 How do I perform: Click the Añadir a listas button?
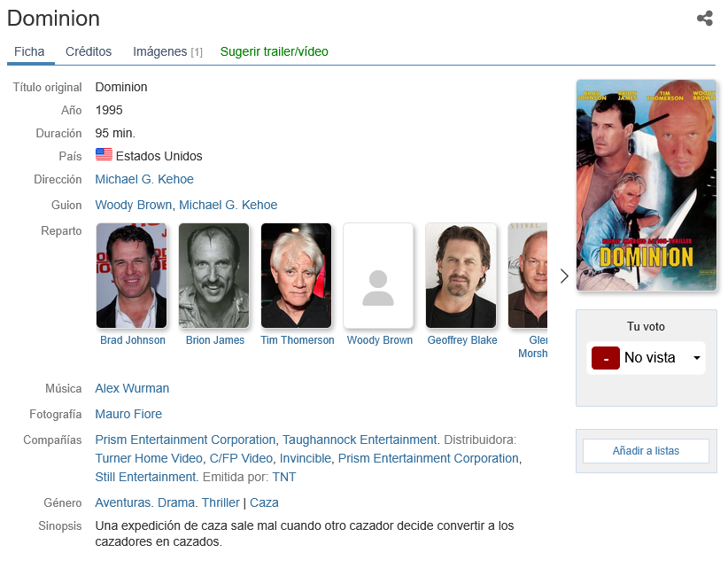tap(646, 451)
